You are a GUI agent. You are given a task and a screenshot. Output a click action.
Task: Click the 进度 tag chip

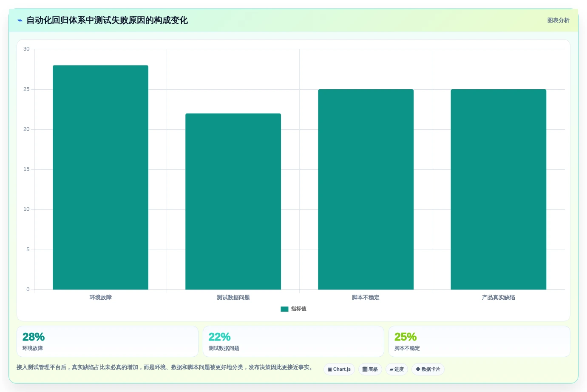(397, 369)
